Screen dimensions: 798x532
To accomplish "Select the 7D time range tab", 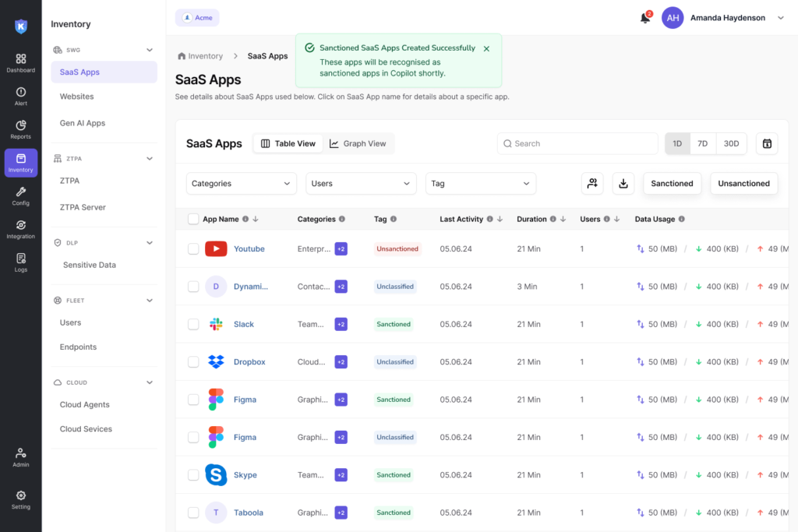I will click(702, 143).
